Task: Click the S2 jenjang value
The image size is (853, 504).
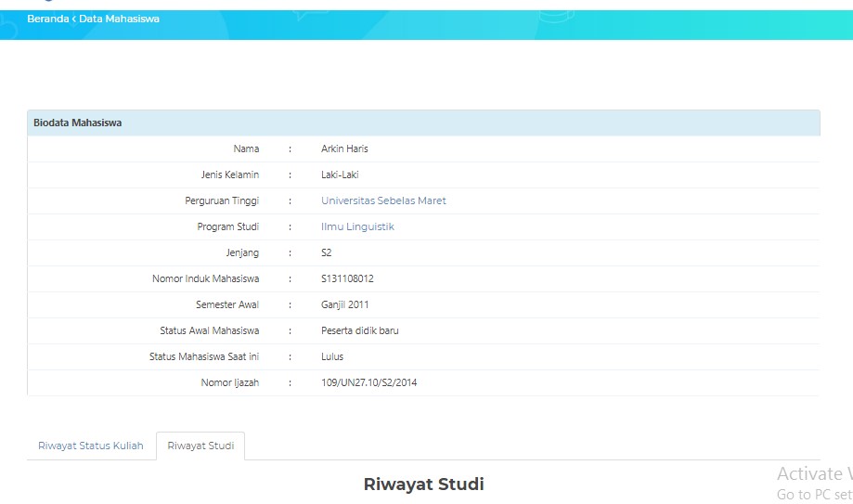Action: point(327,252)
